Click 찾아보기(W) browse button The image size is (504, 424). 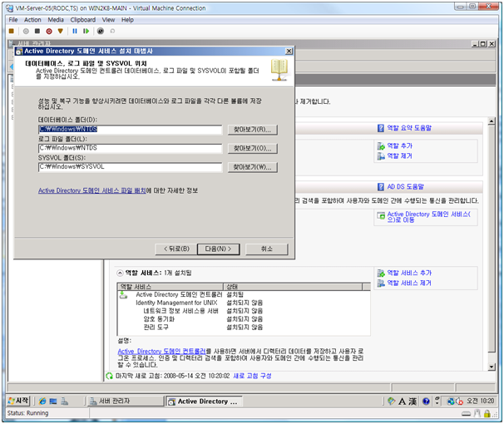pyautogui.click(x=252, y=167)
